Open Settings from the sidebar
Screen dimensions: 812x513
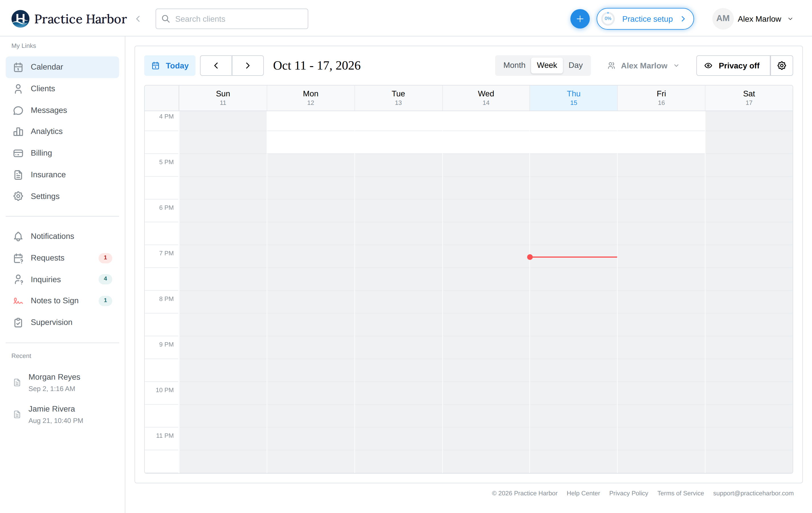tap(62, 196)
